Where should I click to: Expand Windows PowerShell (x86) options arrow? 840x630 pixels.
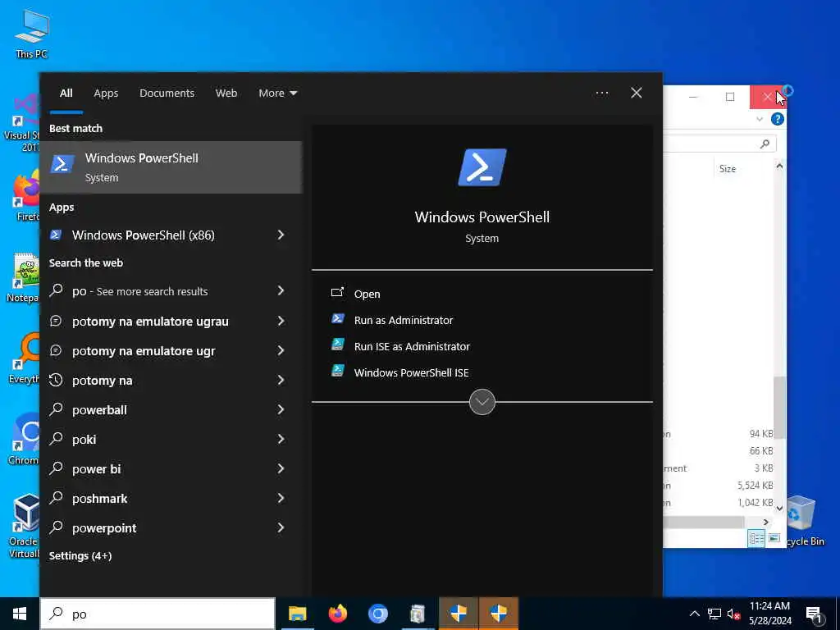coord(281,235)
